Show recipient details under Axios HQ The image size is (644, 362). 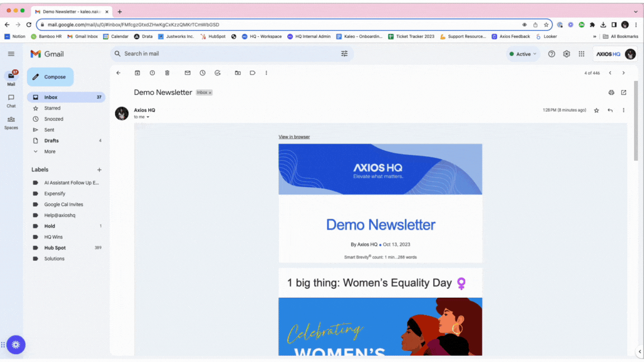[x=148, y=117]
